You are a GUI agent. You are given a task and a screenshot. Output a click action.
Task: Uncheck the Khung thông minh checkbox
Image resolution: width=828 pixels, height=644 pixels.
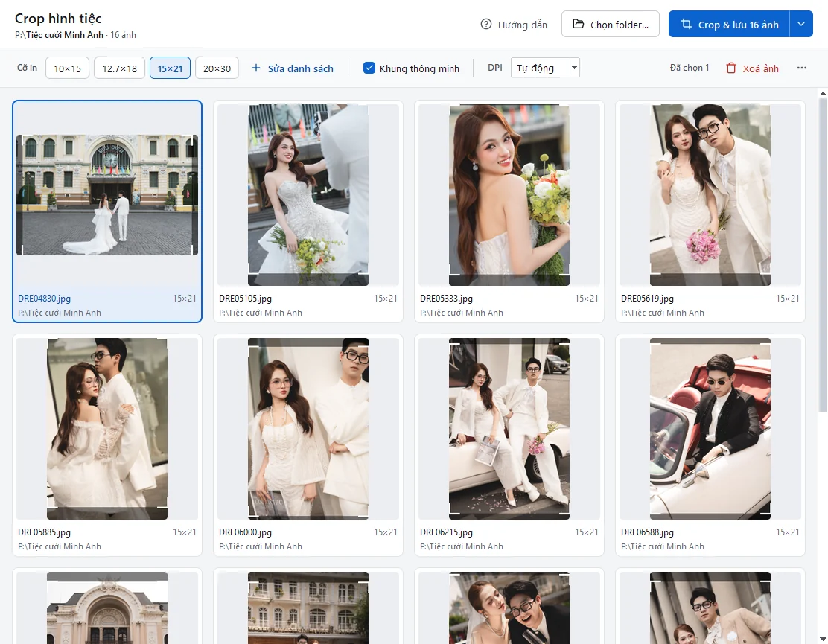(369, 68)
